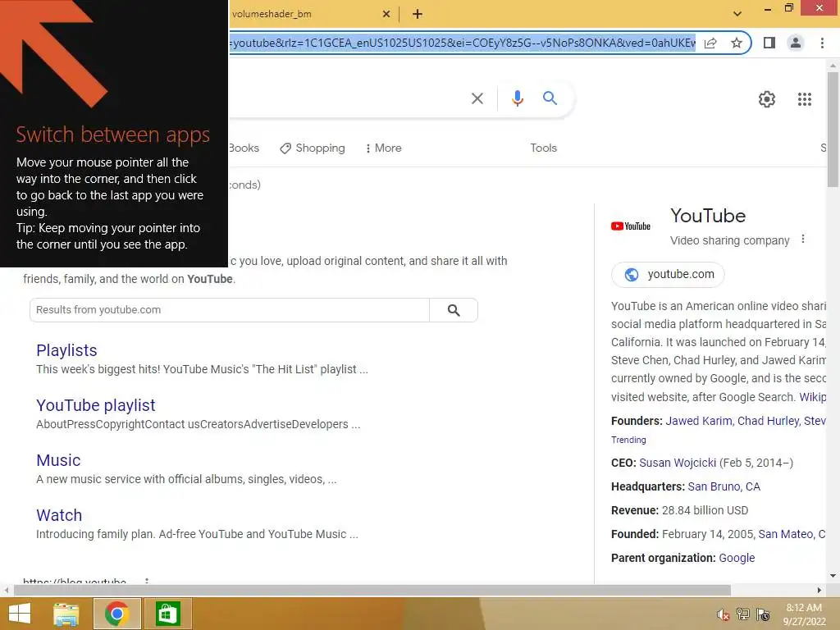This screenshot has width=840, height=630.
Task: Open Google quick settings gear
Action: pos(767,99)
